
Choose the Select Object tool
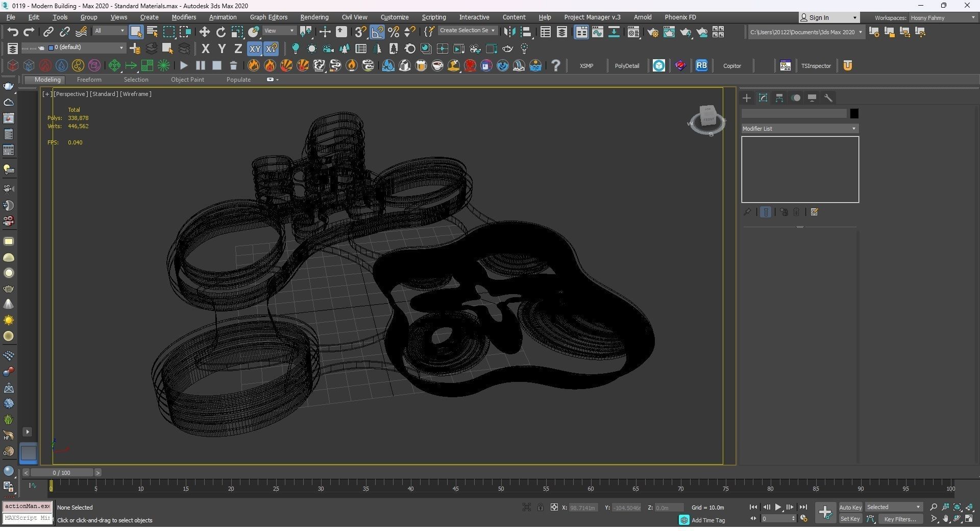pos(136,32)
